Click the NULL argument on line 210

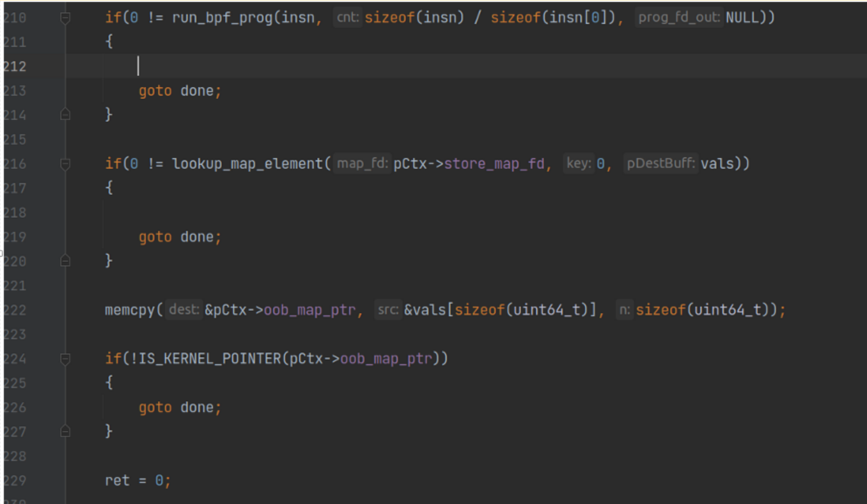[742, 18]
